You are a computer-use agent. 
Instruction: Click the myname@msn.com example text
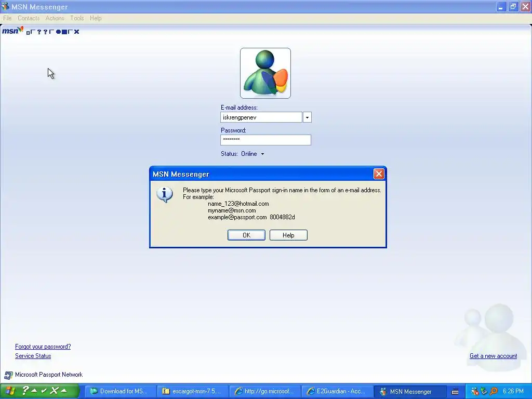[232, 210]
